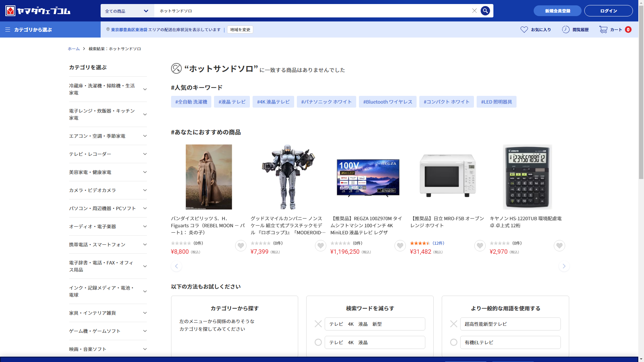Favorite the Hitachi MRO-F5B oven heart
Viewport: 644px width, 362px height.
pos(480,246)
